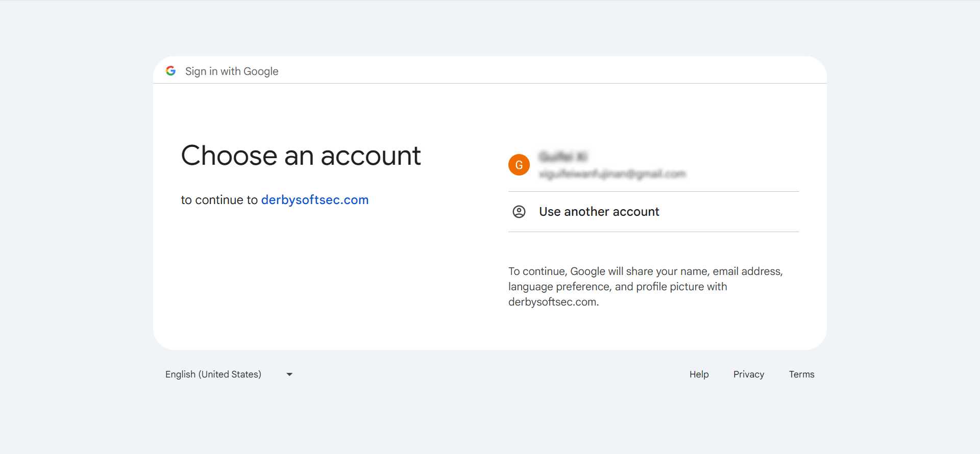This screenshot has height=454, width=980.
Task: Open the Help link
Action: coord(699,374)
